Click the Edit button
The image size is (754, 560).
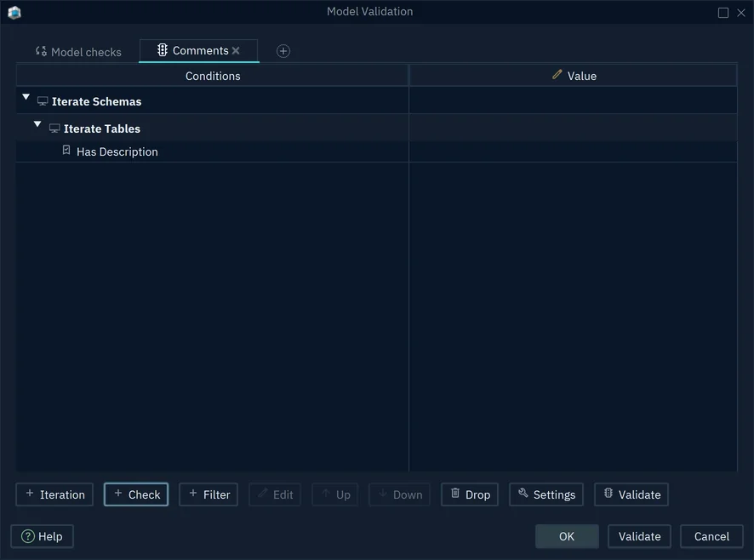275,494
